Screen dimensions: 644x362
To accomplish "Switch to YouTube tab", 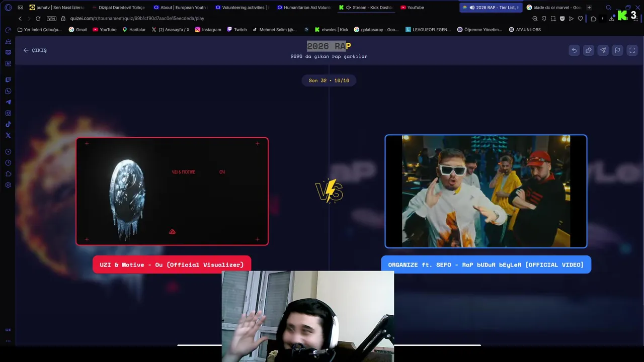I will pyautogui.click(x=413, y=8).
